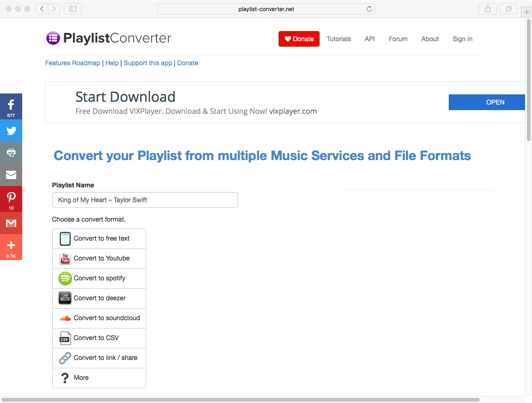532x403 pixels.
Task: Click the PlaylistConverter purple logo icon
Action: [x=53, y=38]
